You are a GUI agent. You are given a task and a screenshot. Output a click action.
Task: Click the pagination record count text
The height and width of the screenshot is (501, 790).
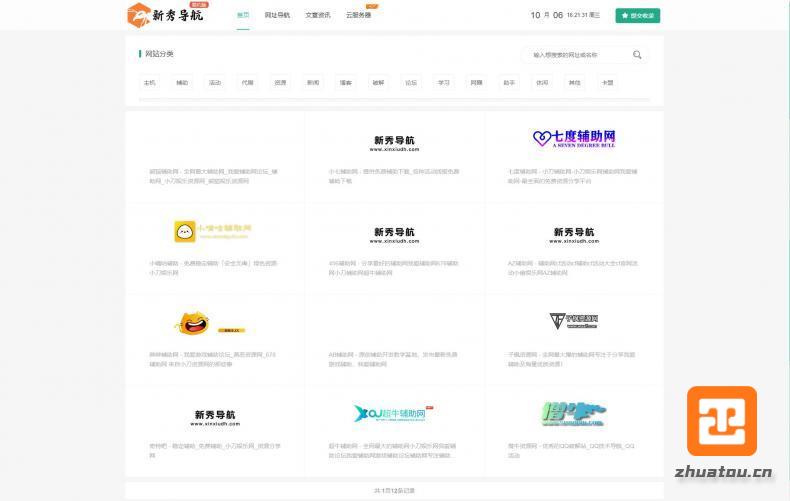click(394, 490)
